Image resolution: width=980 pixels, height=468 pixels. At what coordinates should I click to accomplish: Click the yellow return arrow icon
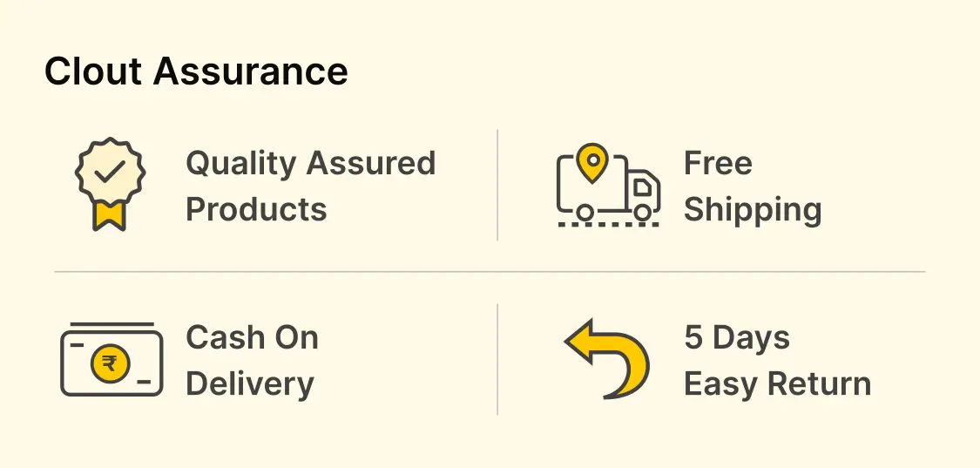pyautogui.click(x=608, y=358)
